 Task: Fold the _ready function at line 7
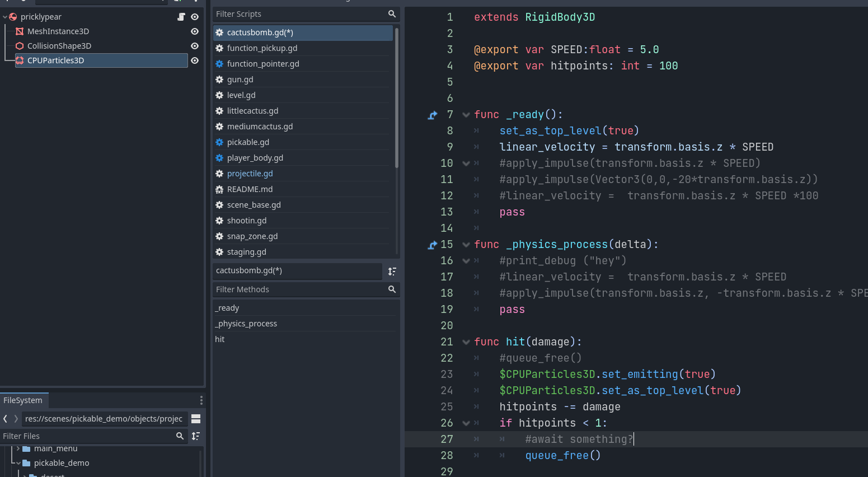click(x=466, y=115)
